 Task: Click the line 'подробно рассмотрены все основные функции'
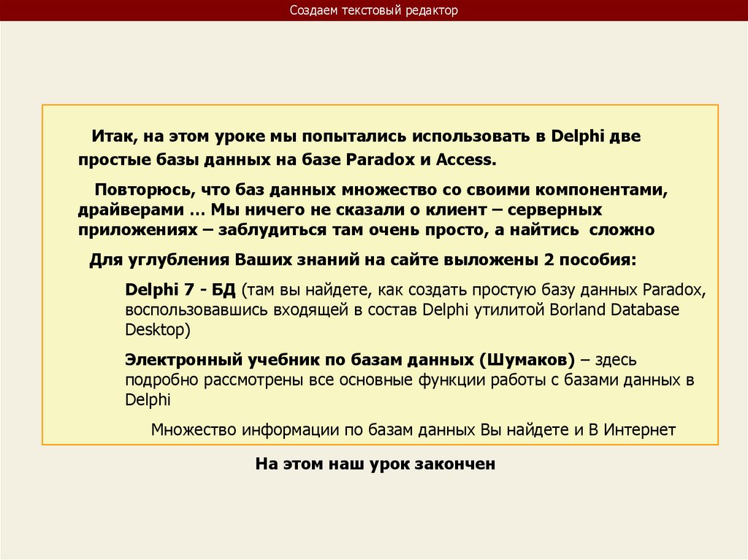coord(409,380)
